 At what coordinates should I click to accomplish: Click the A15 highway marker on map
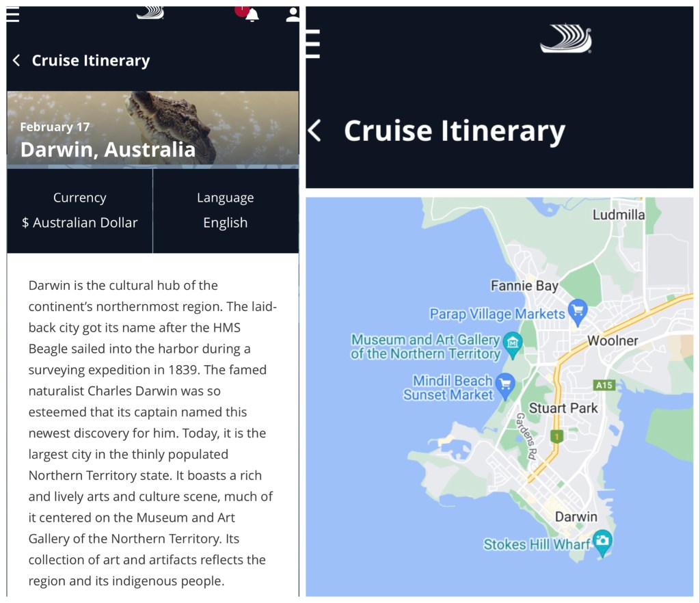(x=604, y=385)
